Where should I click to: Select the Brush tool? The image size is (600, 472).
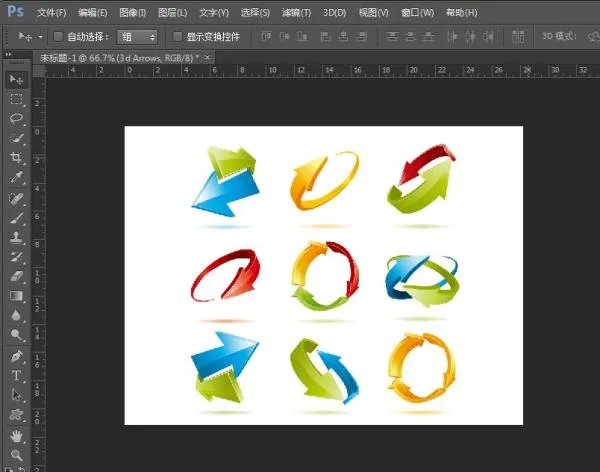point(16,217)
